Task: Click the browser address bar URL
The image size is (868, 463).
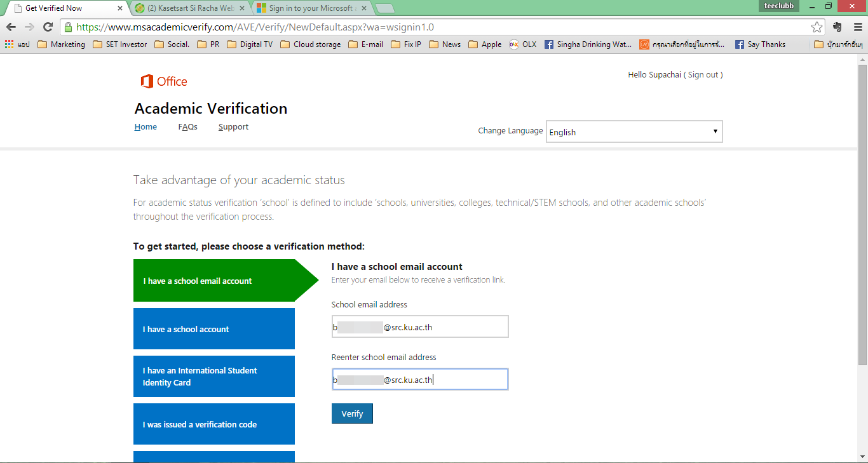Action: coord(255,27)
